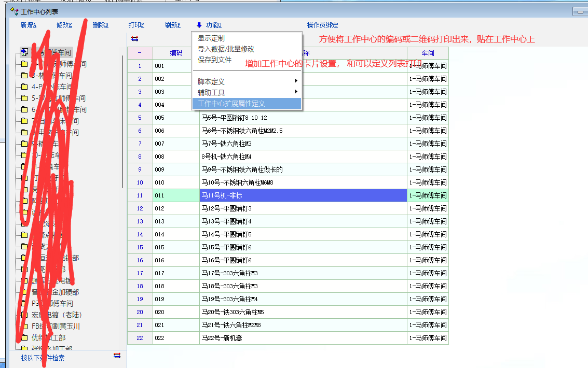The height and width of the screenshot is (368, 588).
Task: Select the first tree node's selected-folder icon
Action: tap(24, 52)
